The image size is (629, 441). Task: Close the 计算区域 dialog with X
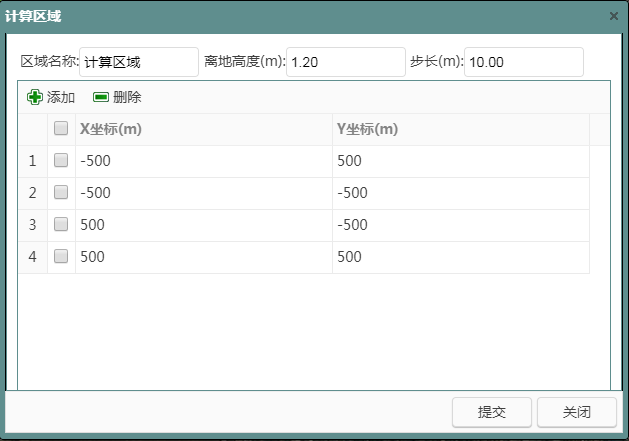click(614, 16)
